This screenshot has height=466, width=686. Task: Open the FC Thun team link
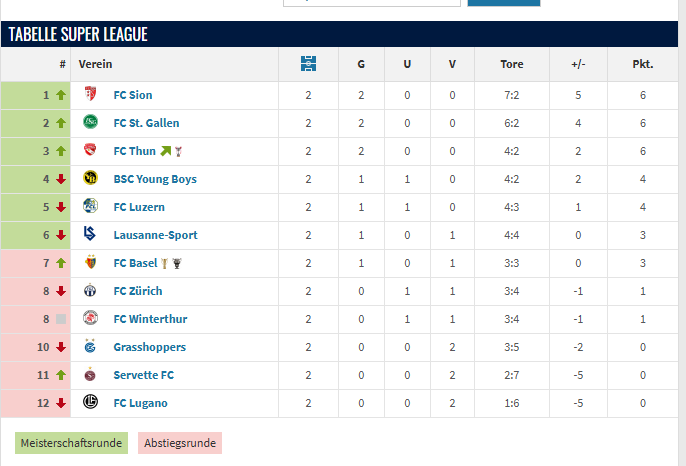click(135, 151)
